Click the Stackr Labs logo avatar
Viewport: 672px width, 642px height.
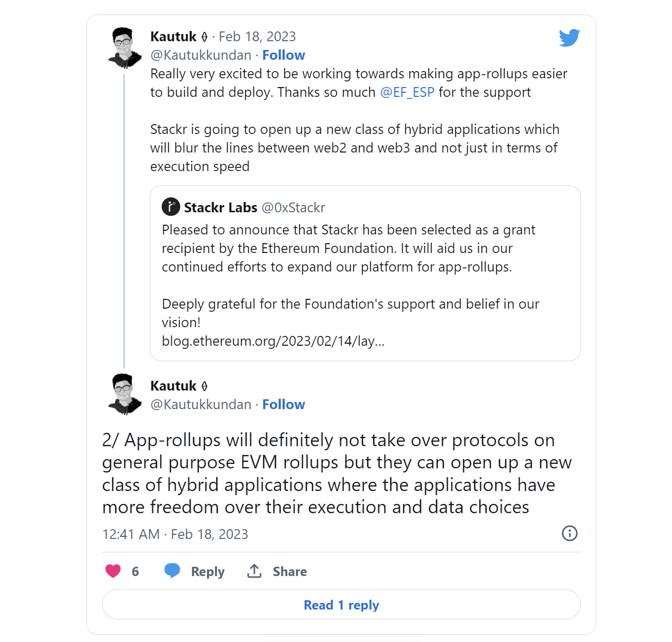coord(171,207)
